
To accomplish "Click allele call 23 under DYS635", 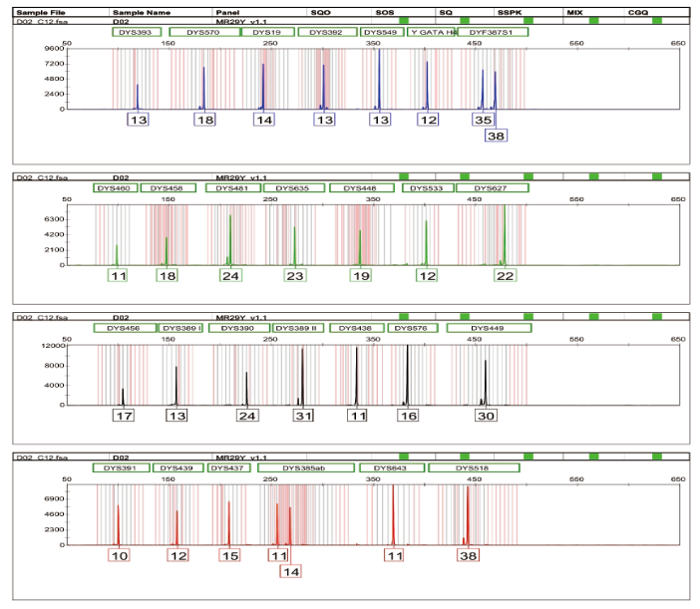I will pyautogui.click(x=294, y=275).
